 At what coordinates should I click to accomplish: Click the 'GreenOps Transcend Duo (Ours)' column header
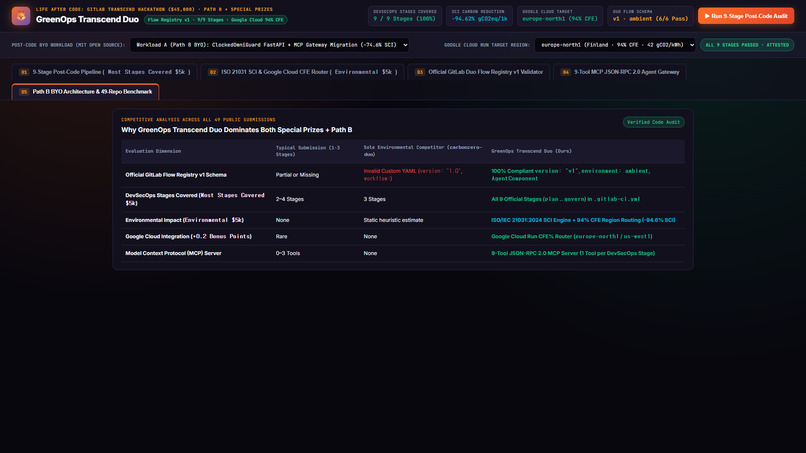click(531, 151)
